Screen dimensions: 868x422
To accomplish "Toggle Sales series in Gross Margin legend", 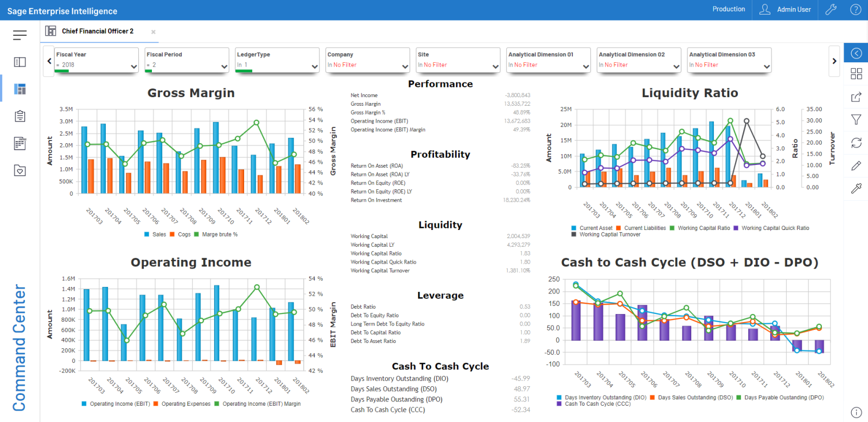I will 155,234.
